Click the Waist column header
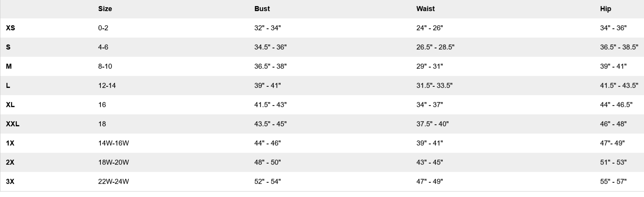Image resolution: width=644 pixels, height=197 pixels. click(426, 9)
